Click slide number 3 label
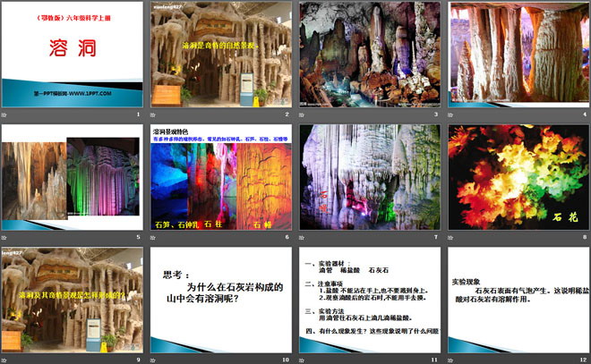 coord(436,114)
